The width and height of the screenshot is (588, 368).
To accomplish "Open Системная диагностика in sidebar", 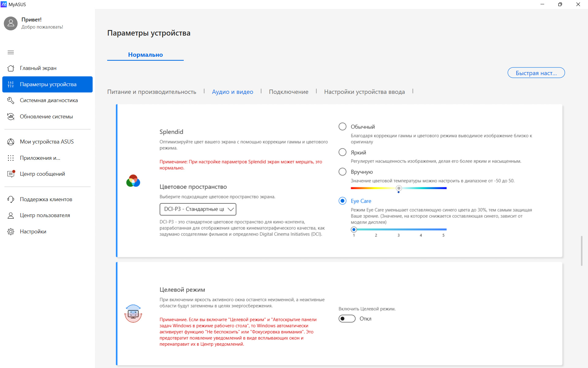I will 47,100.
